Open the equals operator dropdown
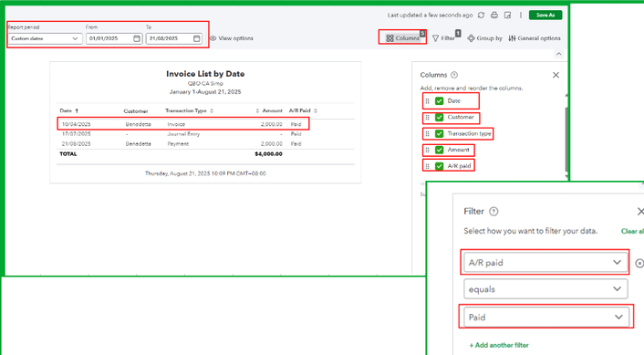 point(545,289)
